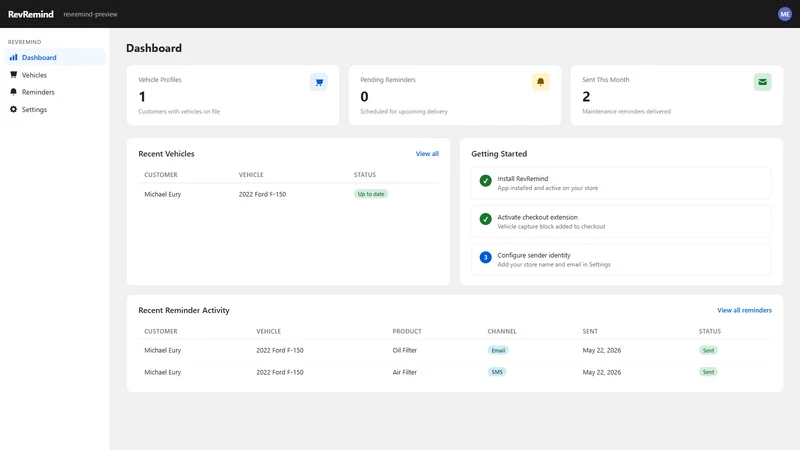Click the Vehicles cart icon in sidebar

click(x=13, y=75)
